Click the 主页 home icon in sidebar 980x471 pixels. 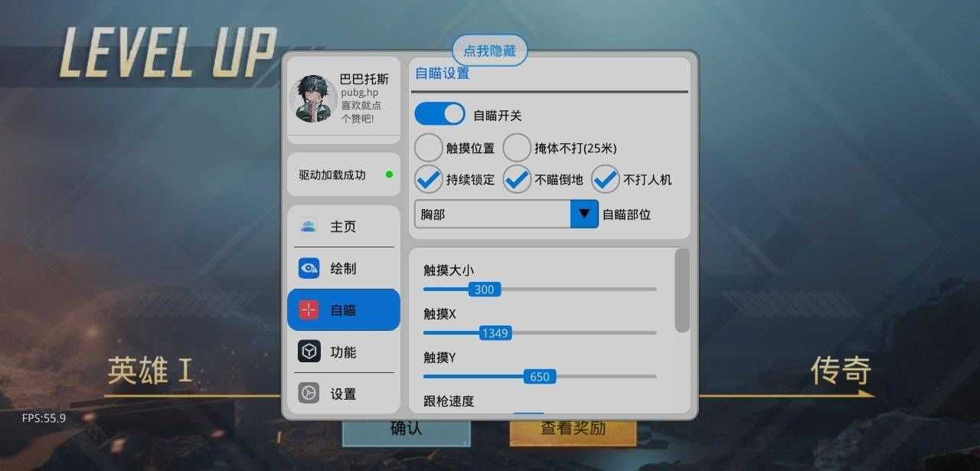[x=309, y=227]
